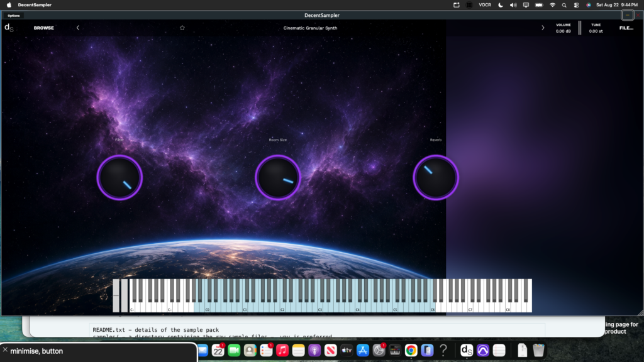Click the DecentSampler ds logo
This screenshot has width=644, height=362.
click(x=9, y=28)
